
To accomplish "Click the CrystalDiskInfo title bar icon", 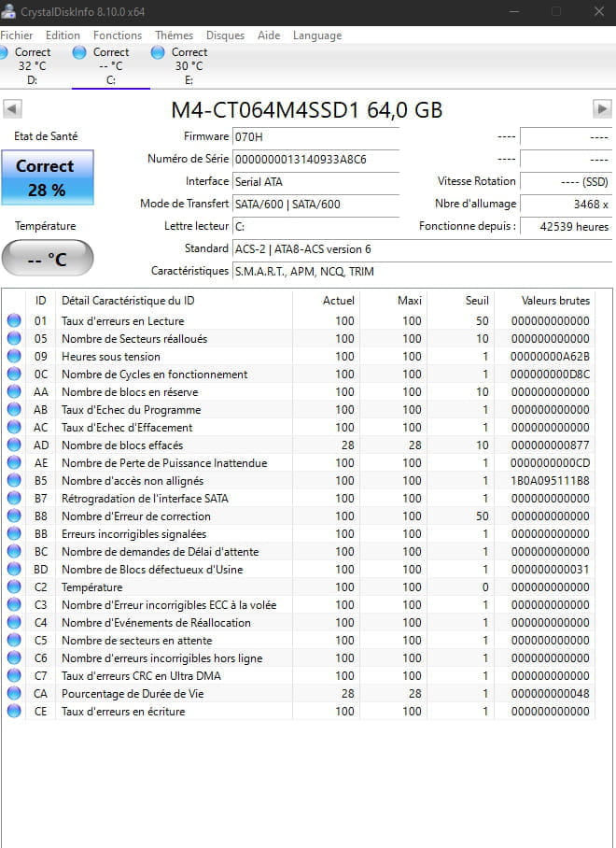I will coord(8,11).
